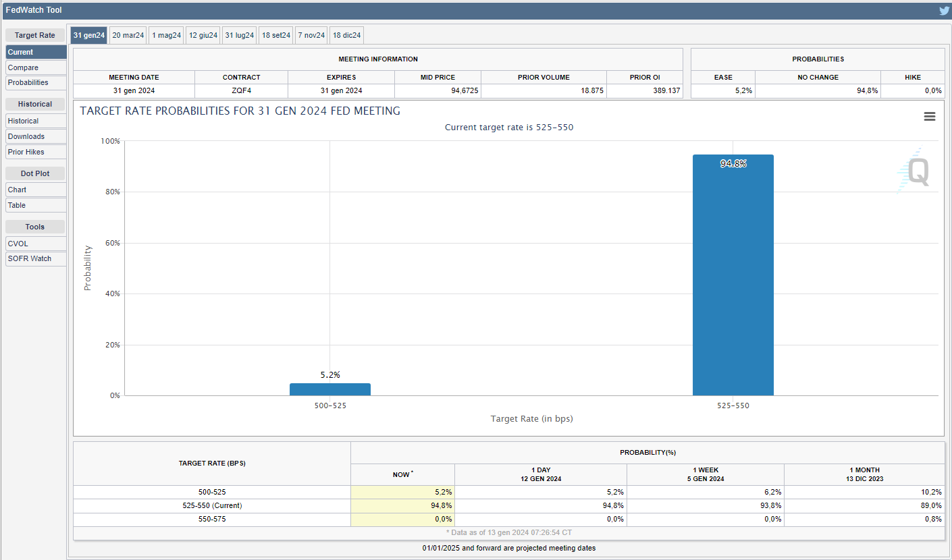Switch to the 18 dic24 meeting tab

(x=346, y=35)
